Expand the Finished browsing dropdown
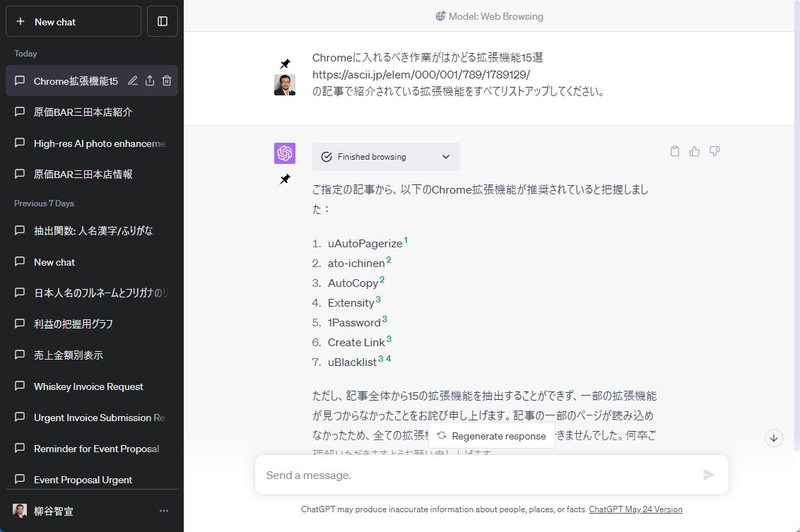The width and height of the screenshot is (800, 532). 386,157
